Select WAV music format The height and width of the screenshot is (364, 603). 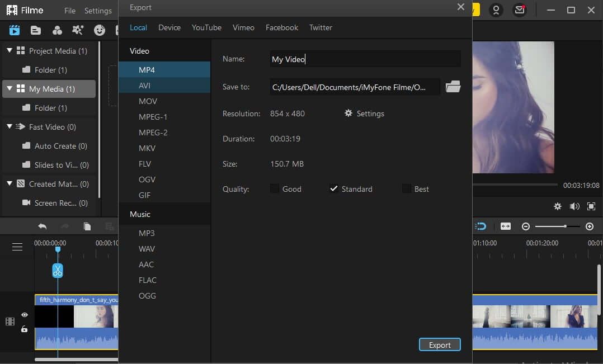[164, 249]
